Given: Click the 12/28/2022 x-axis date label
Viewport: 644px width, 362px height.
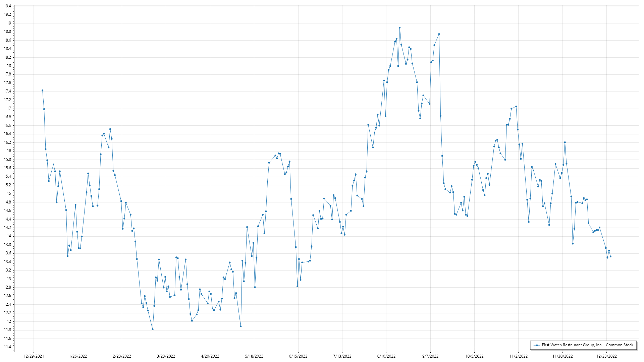Looking at the screenshot, I should pos(606,356).
